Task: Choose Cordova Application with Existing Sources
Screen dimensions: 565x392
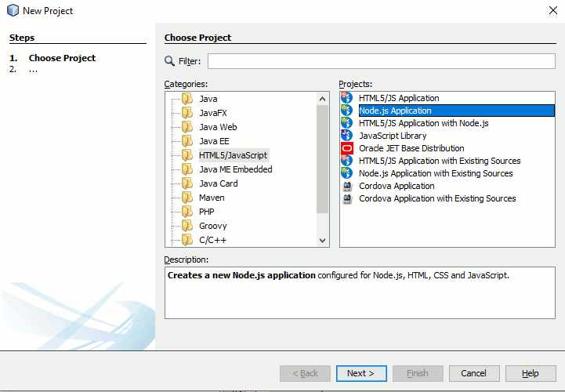Action: 437,198
